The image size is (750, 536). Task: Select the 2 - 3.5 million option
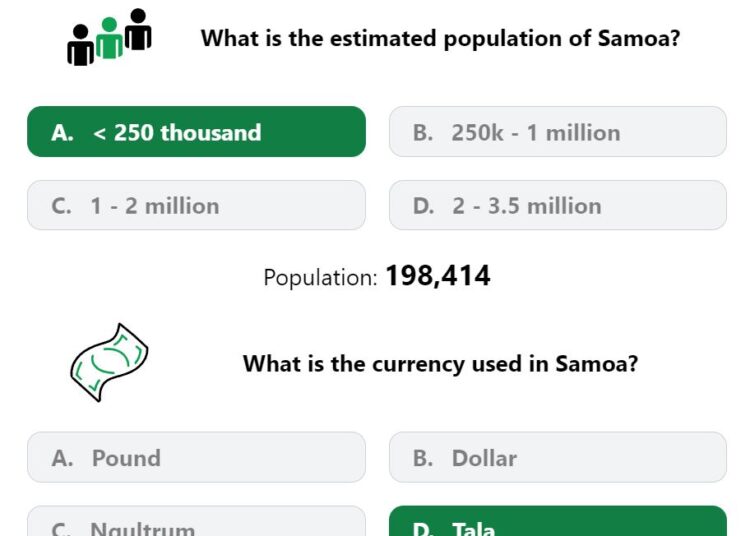pyautogui.click(x=558, y=205)
